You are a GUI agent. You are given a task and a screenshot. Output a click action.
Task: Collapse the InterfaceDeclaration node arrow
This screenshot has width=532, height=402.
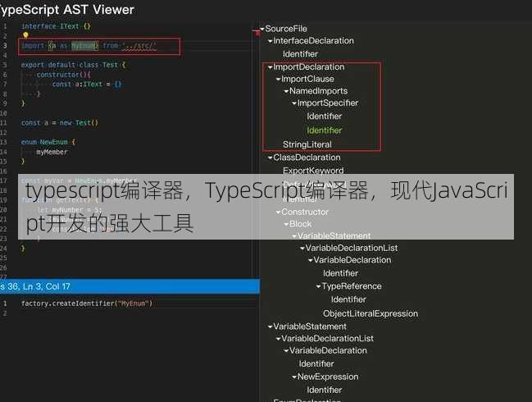point(270,41)
